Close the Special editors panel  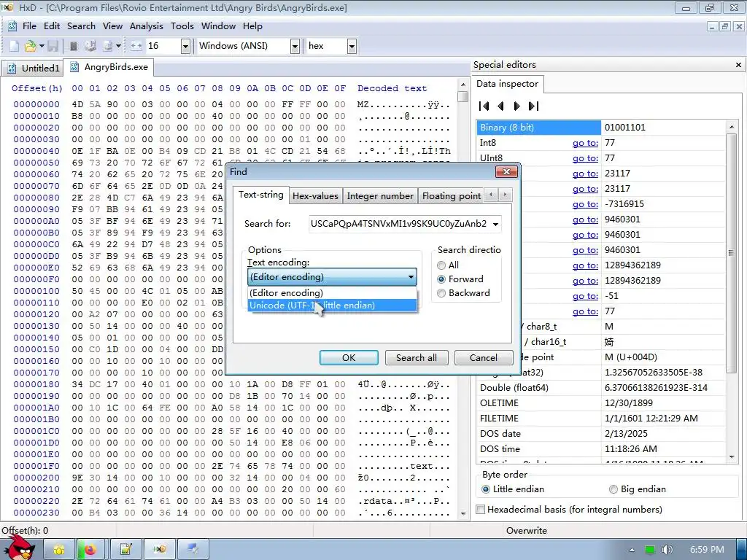738,65
